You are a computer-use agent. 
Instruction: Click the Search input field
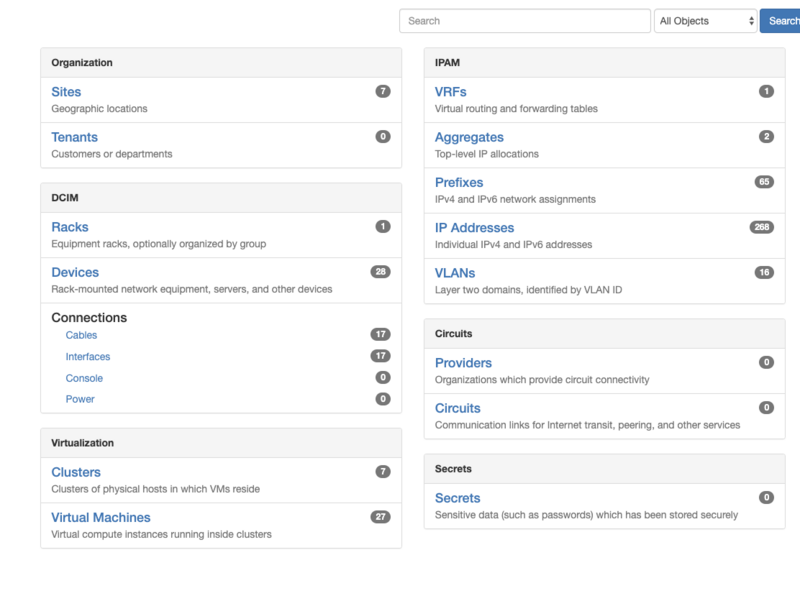click(x=524, y=21)
